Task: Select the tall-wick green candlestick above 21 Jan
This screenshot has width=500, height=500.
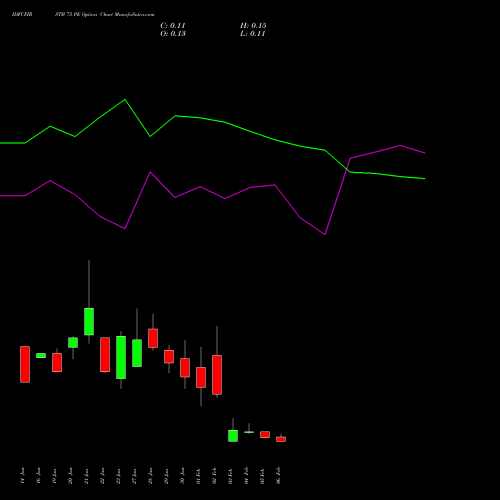Action: pos(89,322)
